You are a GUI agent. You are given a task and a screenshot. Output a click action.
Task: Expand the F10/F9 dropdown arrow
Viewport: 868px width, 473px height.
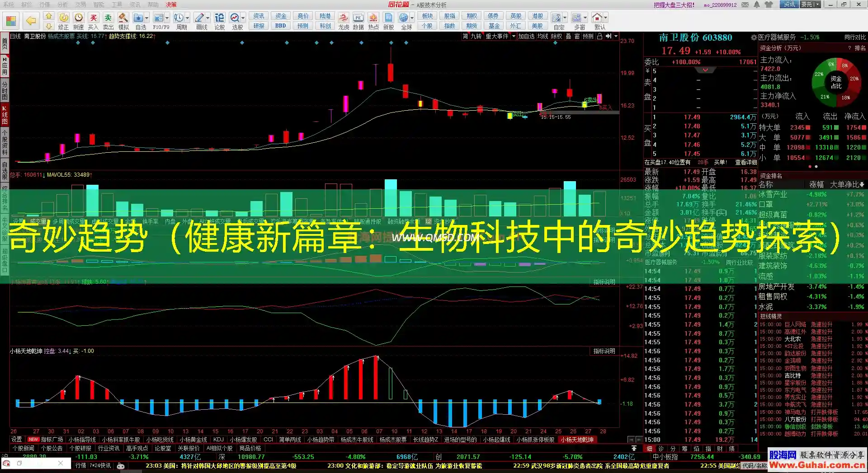point(167,18)
